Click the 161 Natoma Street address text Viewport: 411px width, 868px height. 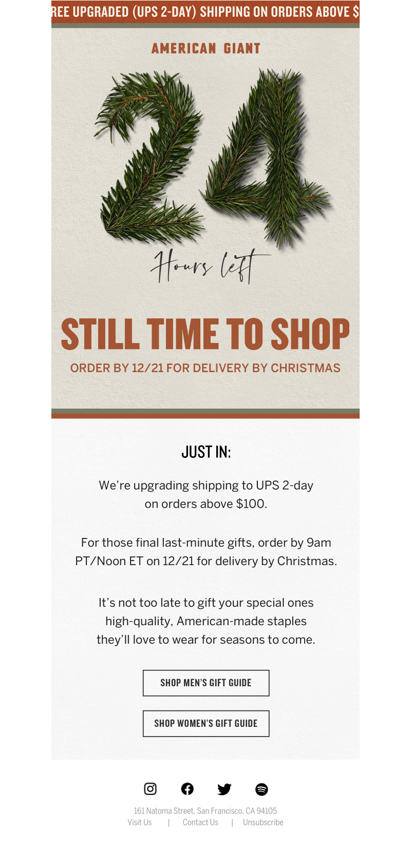click(206, 811)
